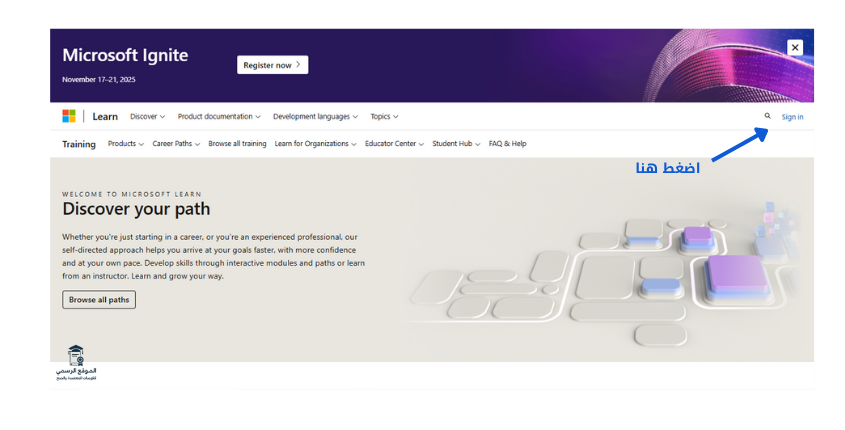Viewport: 845px width, 430px height.
Task: Click the Microsoft logo icon
Action: 69,116
